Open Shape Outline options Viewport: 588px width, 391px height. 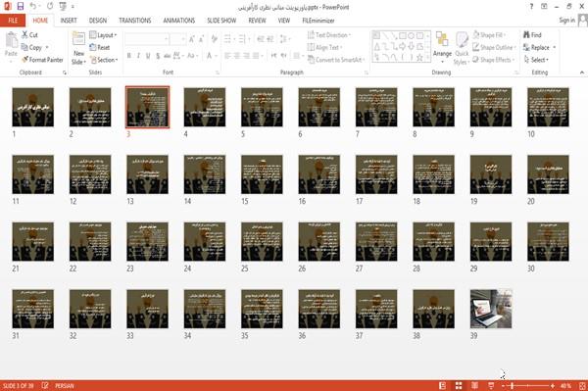[x=494, y=47]
